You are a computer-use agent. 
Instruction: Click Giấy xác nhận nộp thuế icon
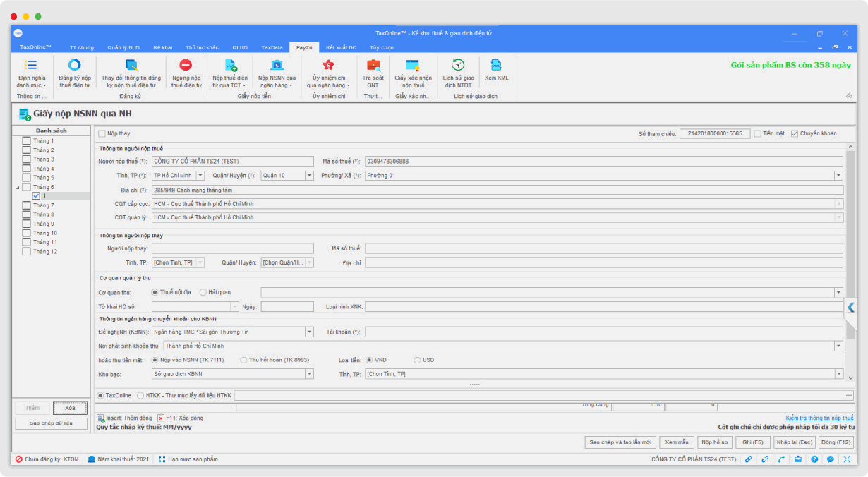(412, 66)
